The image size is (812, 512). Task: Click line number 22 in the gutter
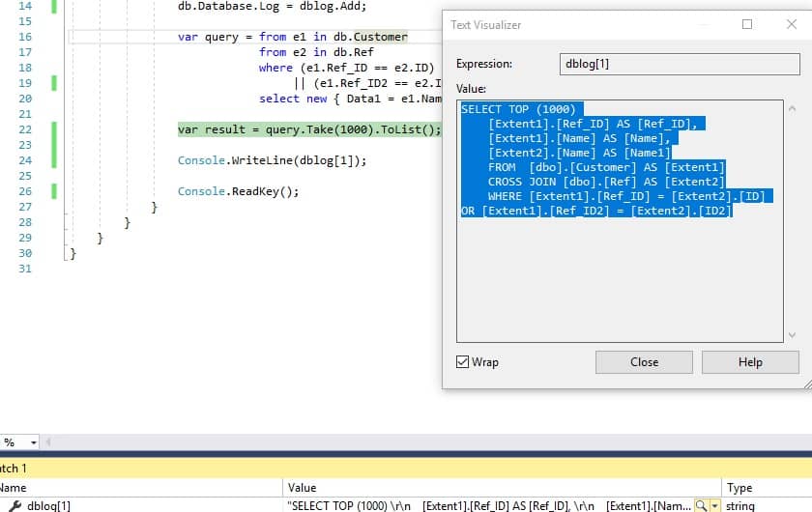[25, 129]
